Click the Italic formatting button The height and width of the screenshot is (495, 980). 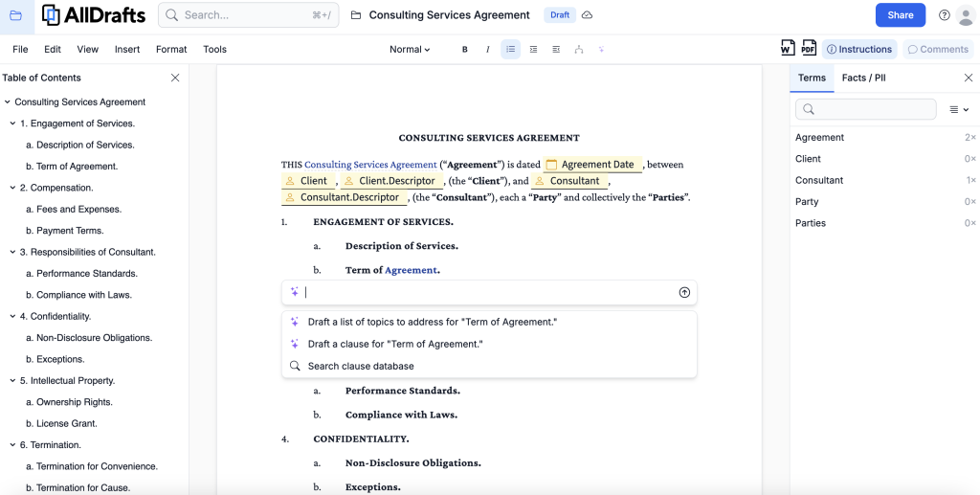pos(488,50)
